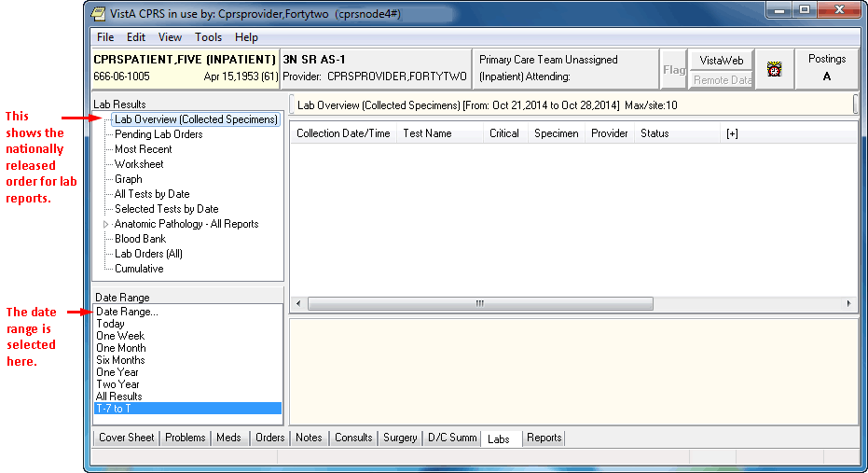Sort by Test Name column header

(x=439, y=133)
